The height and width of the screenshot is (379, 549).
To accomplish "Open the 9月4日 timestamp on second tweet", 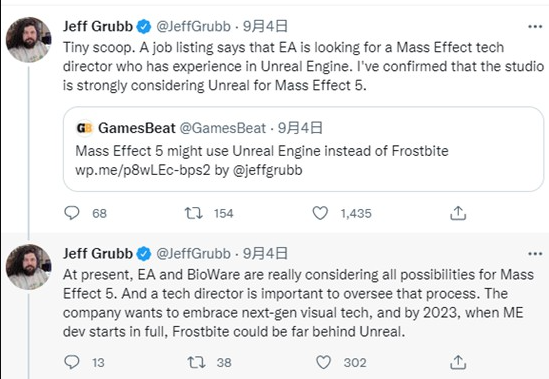I will [265, 254].
